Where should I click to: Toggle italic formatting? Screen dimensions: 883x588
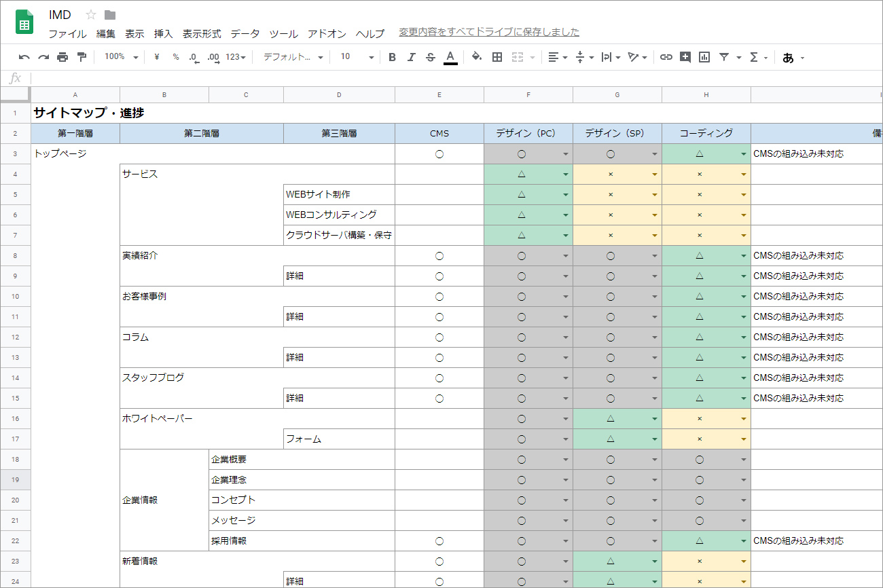(411, 57)
